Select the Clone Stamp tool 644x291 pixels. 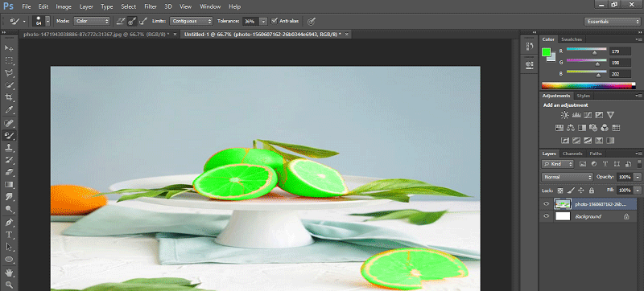pos(9,148)
